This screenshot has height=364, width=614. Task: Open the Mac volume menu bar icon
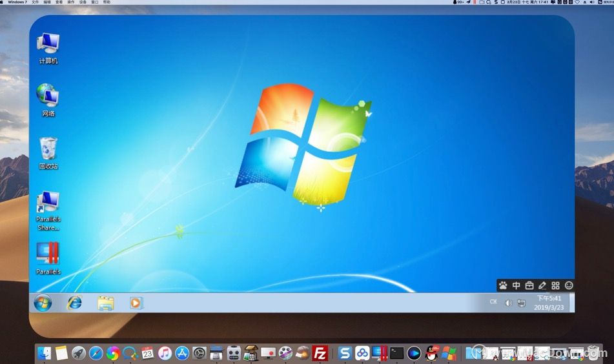(x=592, y=2)
